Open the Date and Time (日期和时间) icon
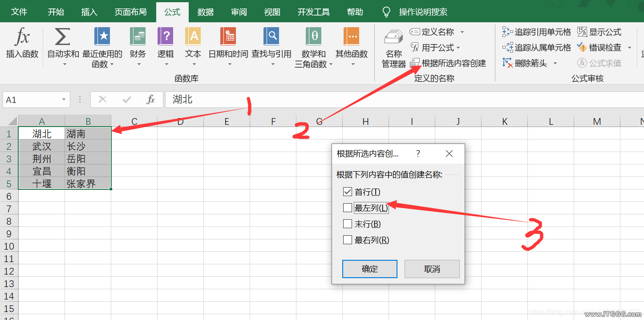 pyautogui.click(x=228, y=37)
